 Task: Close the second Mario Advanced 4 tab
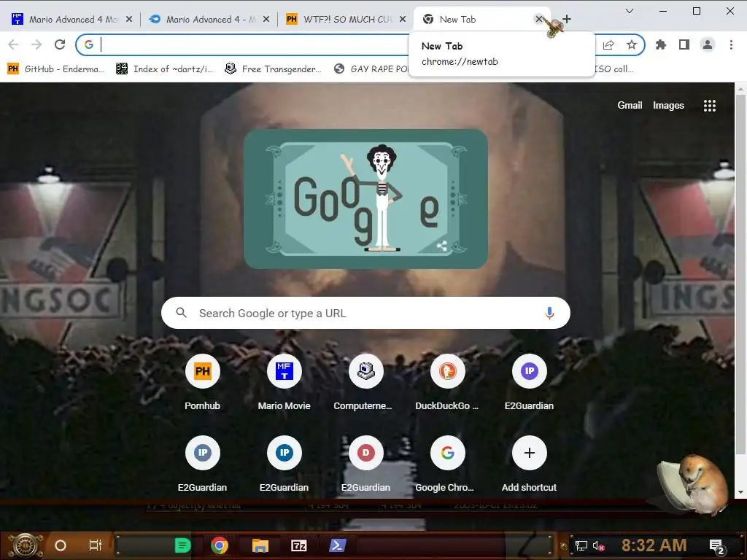click(x=266, y=19)
